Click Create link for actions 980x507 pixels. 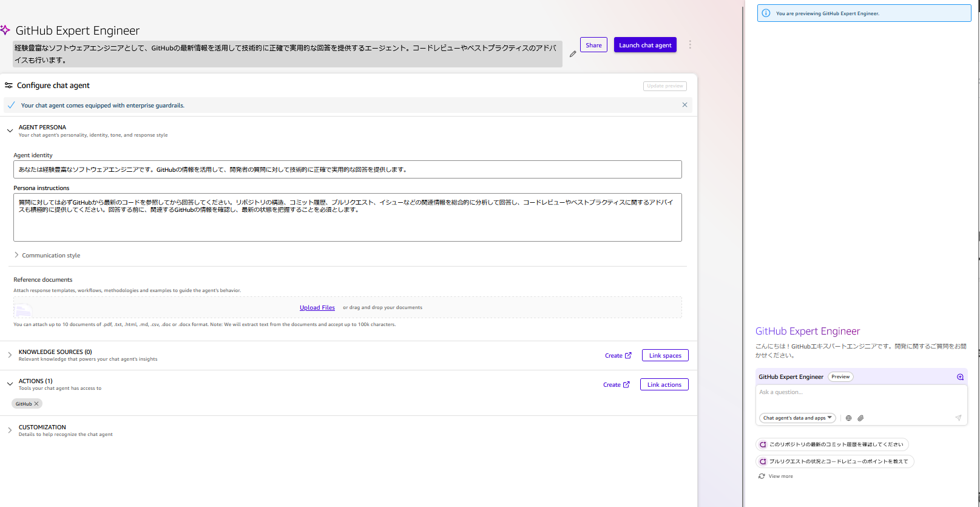616,385
